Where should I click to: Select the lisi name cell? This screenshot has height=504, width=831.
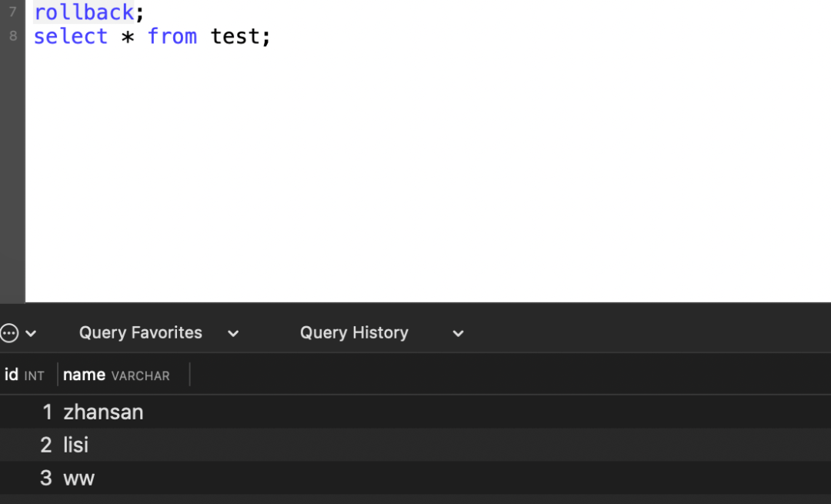tap(76, 445)
